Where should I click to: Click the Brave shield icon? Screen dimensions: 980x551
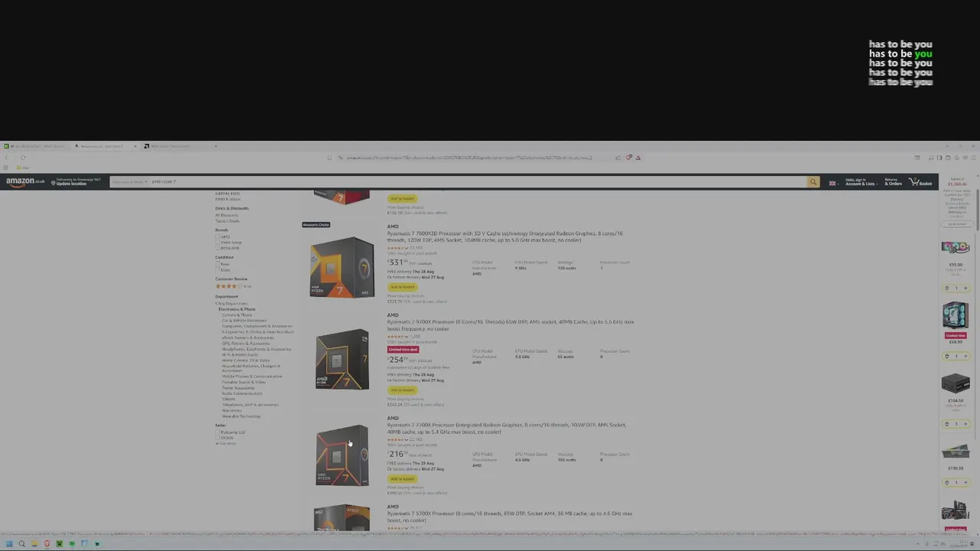coord(629,158)
